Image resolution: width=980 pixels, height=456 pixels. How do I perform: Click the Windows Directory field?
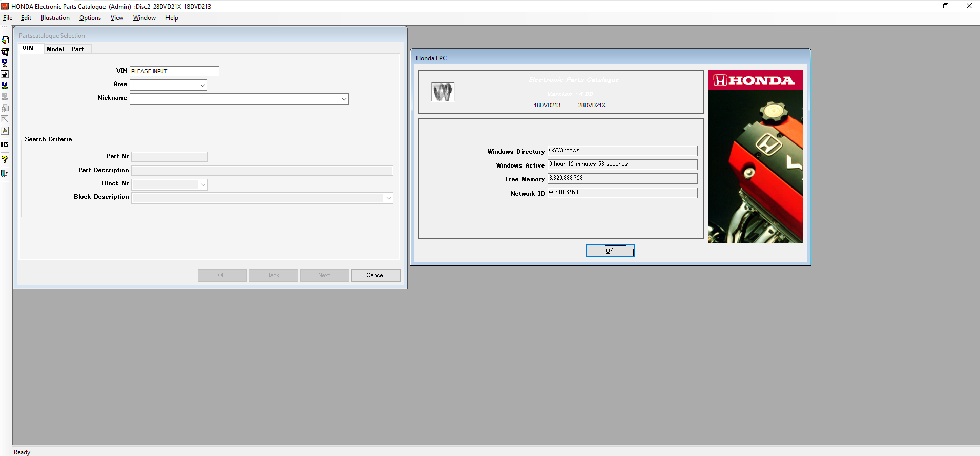(622, 151)
